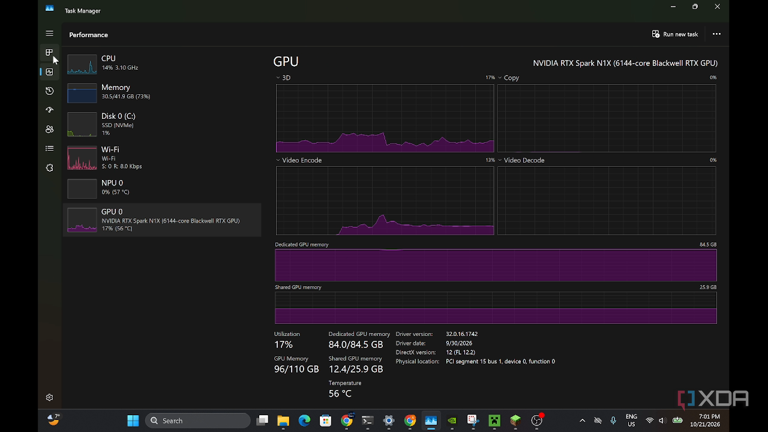Click the 84.0/84.5 GB dedicated memory value
768x432 pixels.
(356, 345)
